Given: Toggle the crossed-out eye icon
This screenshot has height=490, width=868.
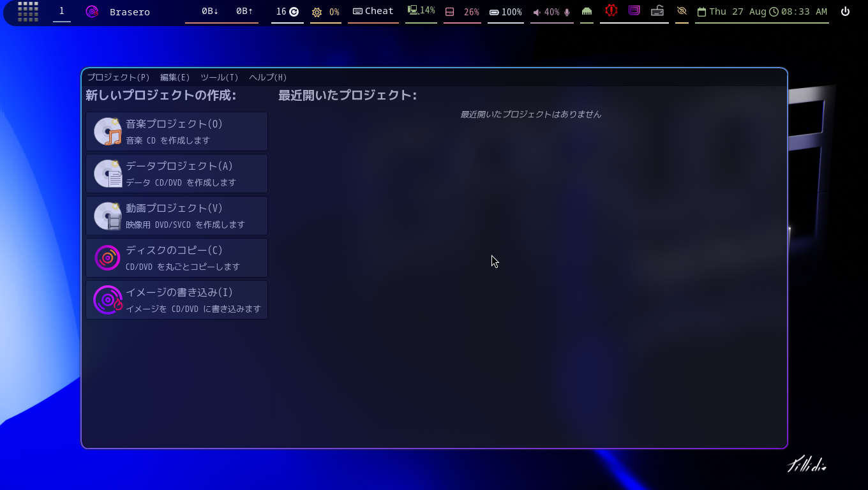Looking at the screenshot, I should 682,11.
